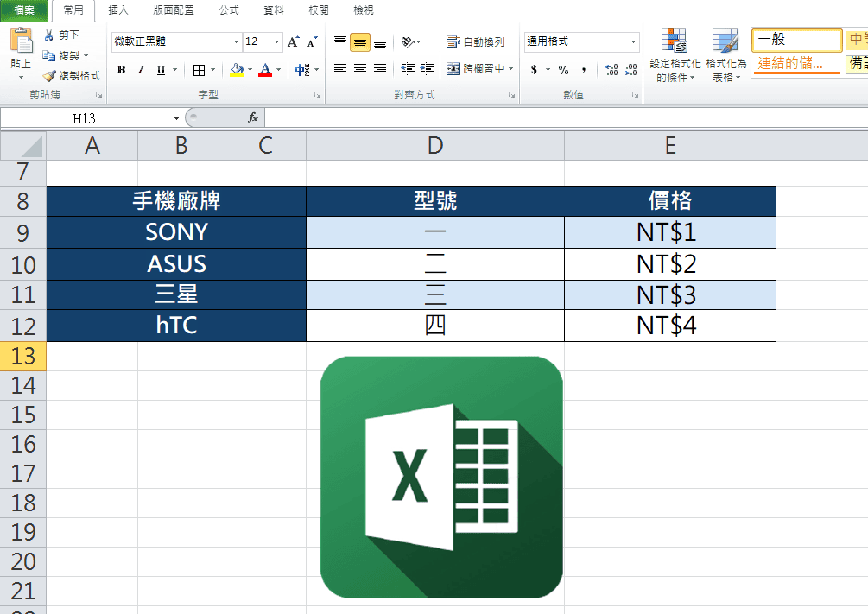Screen dimensions: 868x614
Task: Decrease the decimal places
Action: 630,70
